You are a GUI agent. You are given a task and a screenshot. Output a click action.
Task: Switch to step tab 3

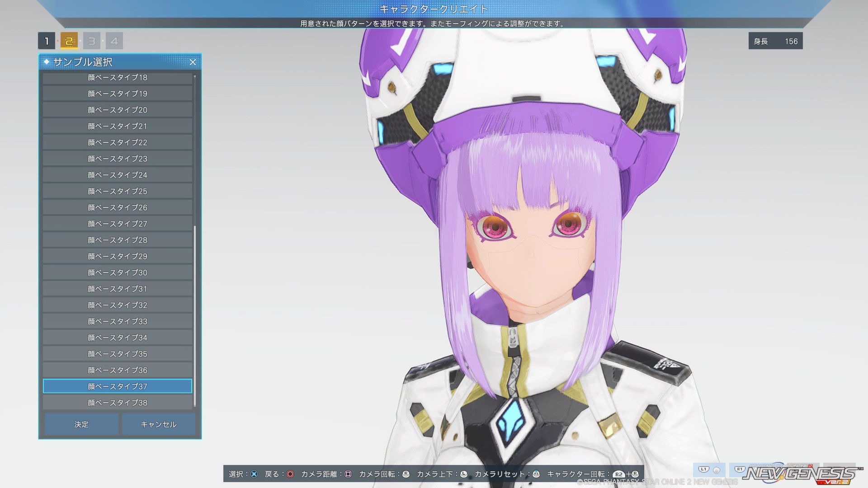coord(91,41)
